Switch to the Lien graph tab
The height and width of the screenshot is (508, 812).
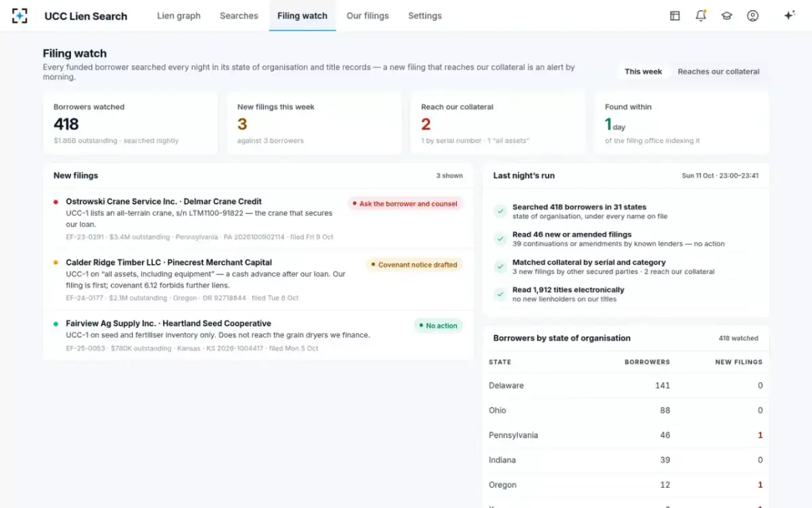[179, 16]
